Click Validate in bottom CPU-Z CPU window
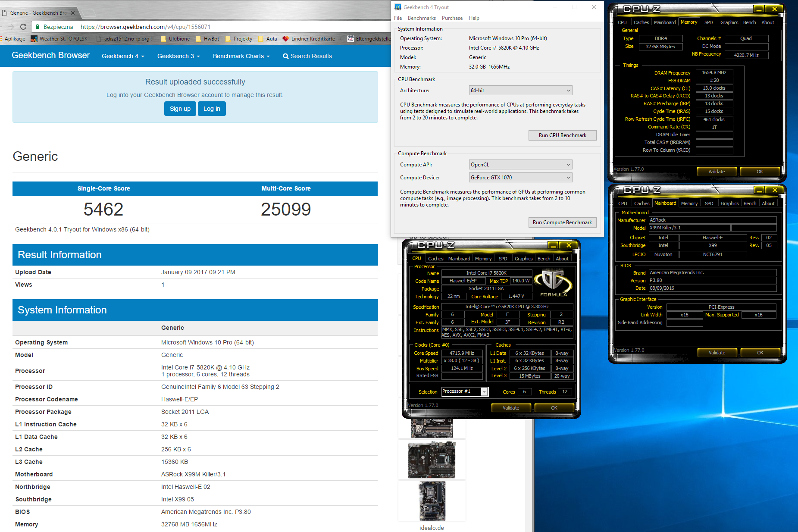Image resolution: width=798 pixels, height=532 pixels. [511, 408]
